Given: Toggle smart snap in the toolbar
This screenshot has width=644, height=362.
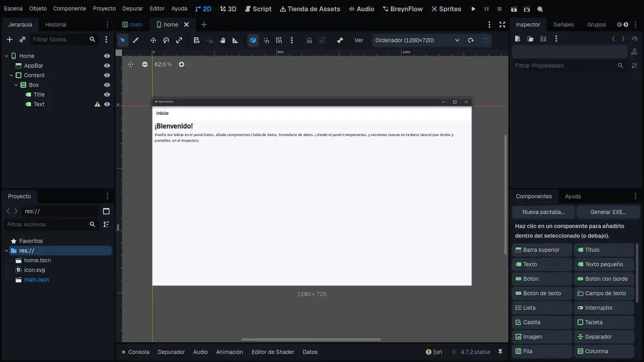Looking at the screenshot, I should coord(266,40).
